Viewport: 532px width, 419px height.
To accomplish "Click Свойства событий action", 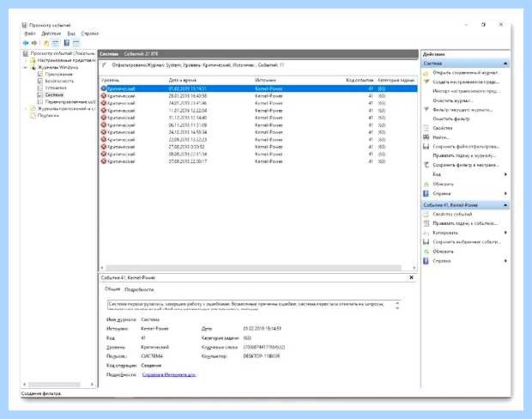I will [452, 215].
